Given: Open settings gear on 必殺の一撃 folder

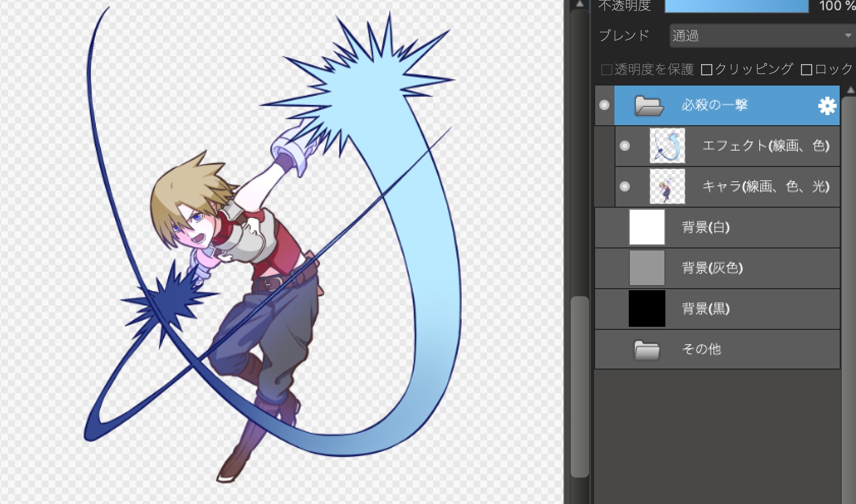Looking at the screenshot, I should 827,105.
